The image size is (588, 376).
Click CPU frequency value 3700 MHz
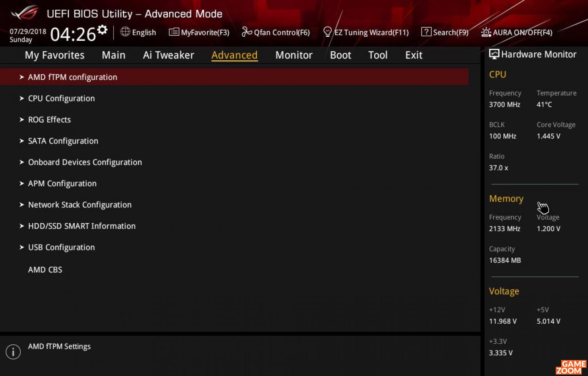(x=505, y=105)
